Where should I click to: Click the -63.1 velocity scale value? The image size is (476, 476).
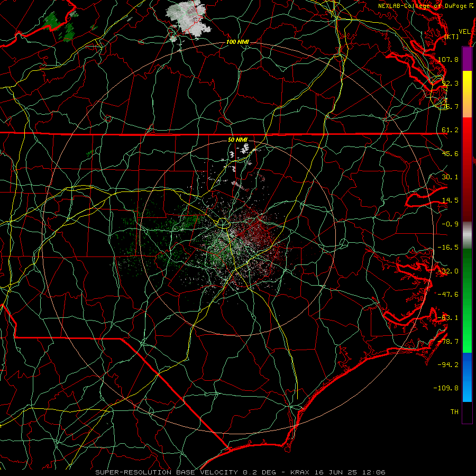[x=448, y=318]
